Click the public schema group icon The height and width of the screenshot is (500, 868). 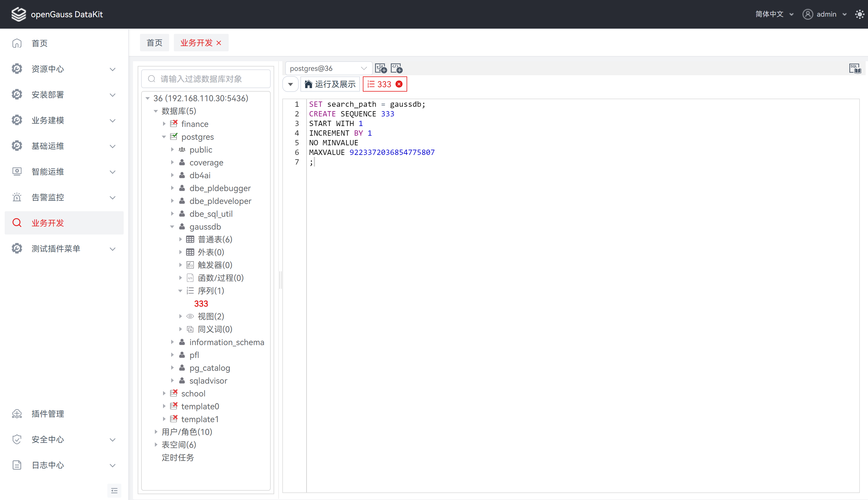click(x=182, y=150)
